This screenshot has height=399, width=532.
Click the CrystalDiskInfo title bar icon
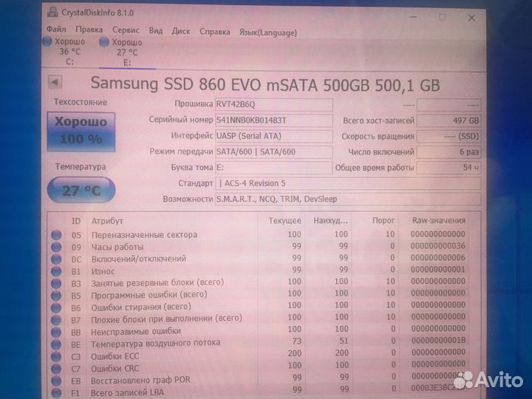pyautogui.click(x=52, y=13)
